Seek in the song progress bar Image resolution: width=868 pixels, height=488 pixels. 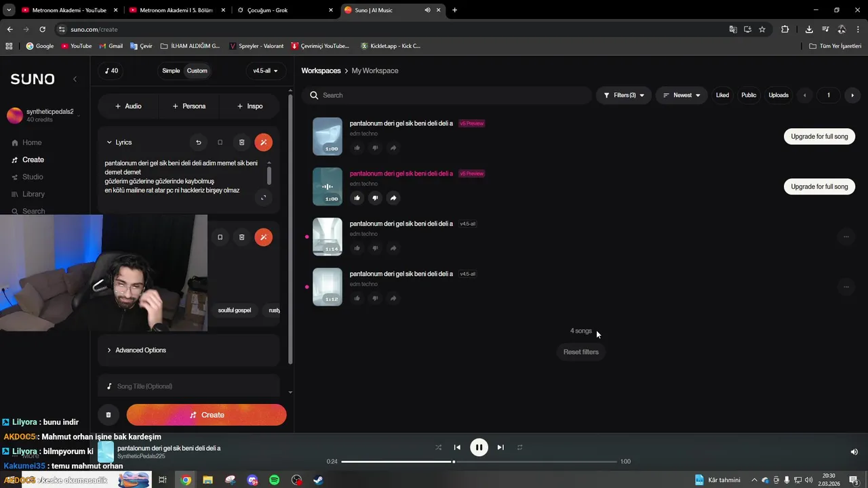pyautogui.click(x=479, y=462)
